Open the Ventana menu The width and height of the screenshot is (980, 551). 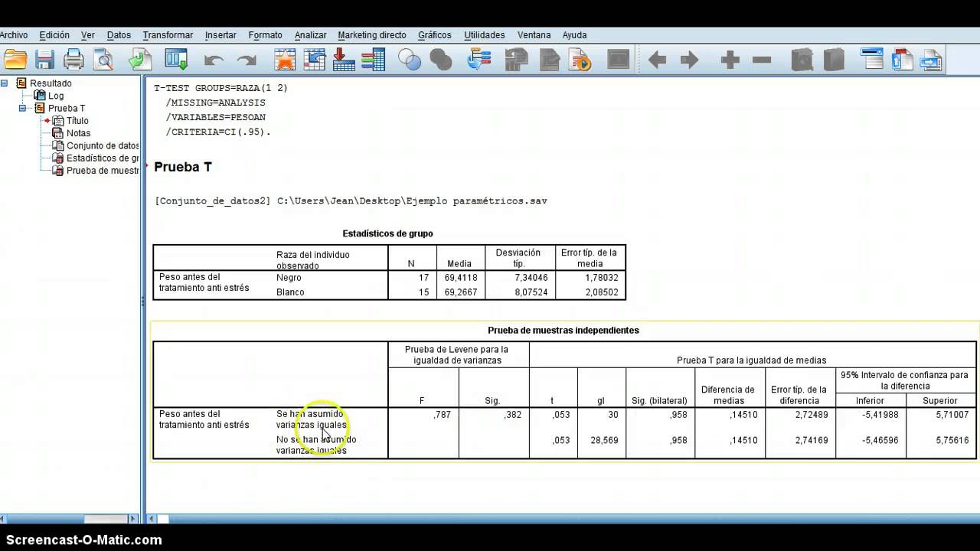534,35
